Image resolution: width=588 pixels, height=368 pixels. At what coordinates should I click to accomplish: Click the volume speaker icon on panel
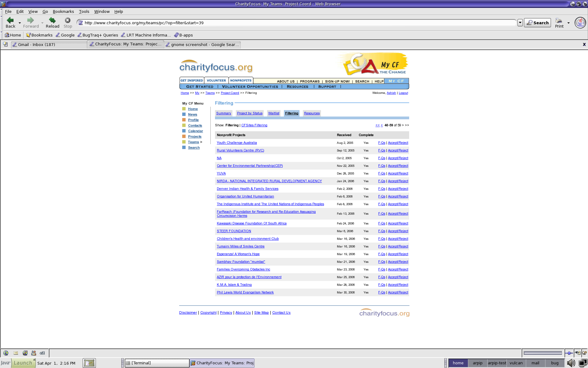coord(571,363)
